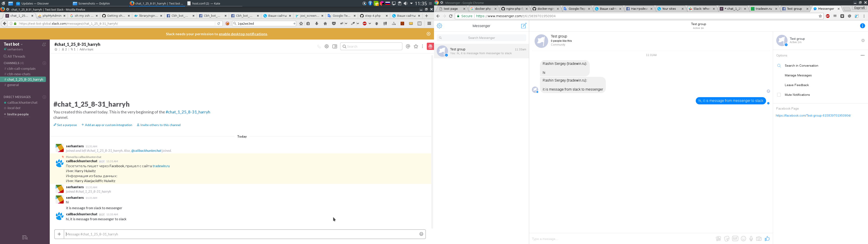
Task: Record voice clip with microphone icon
Action: coord(751,239)
